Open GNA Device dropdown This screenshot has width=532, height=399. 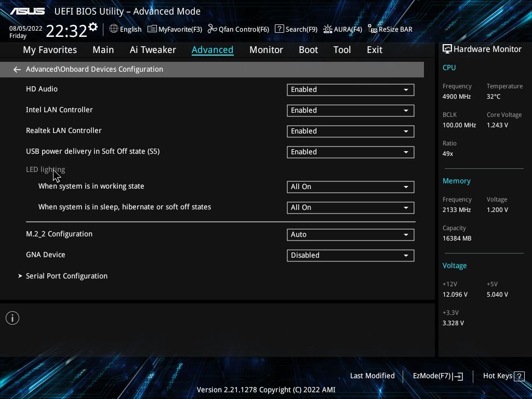pyautogui.click(x=351, y=256)
